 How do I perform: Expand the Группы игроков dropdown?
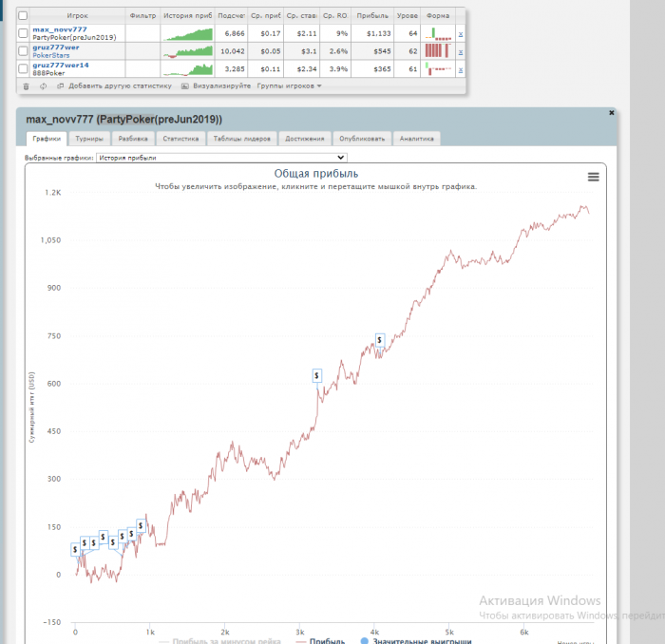(289, 86)
